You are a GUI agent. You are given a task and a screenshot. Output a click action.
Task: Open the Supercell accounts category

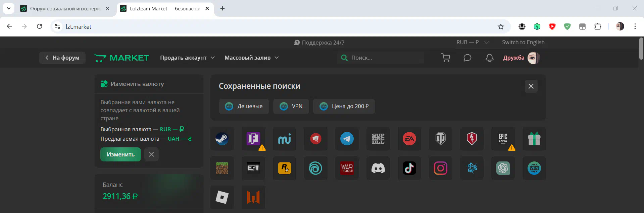click(x=378, y=139)
